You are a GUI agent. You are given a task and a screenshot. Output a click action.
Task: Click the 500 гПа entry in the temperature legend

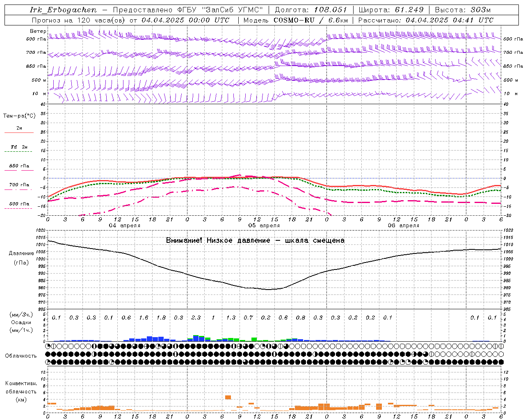[19, 204]
